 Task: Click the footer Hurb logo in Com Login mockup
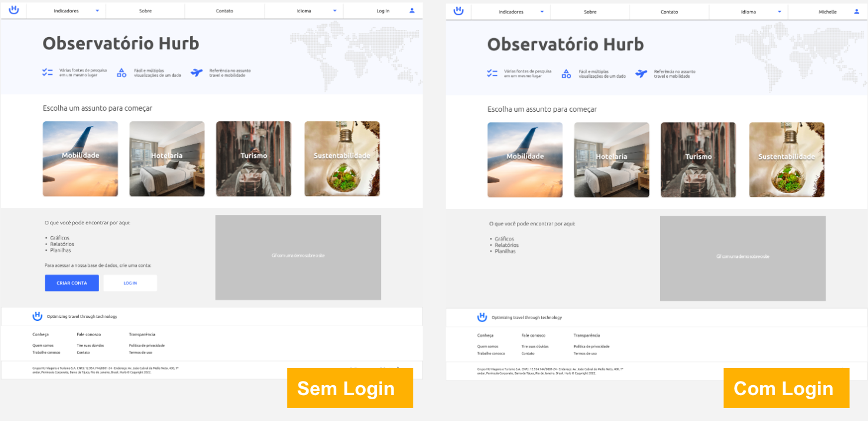pos(482,317)
